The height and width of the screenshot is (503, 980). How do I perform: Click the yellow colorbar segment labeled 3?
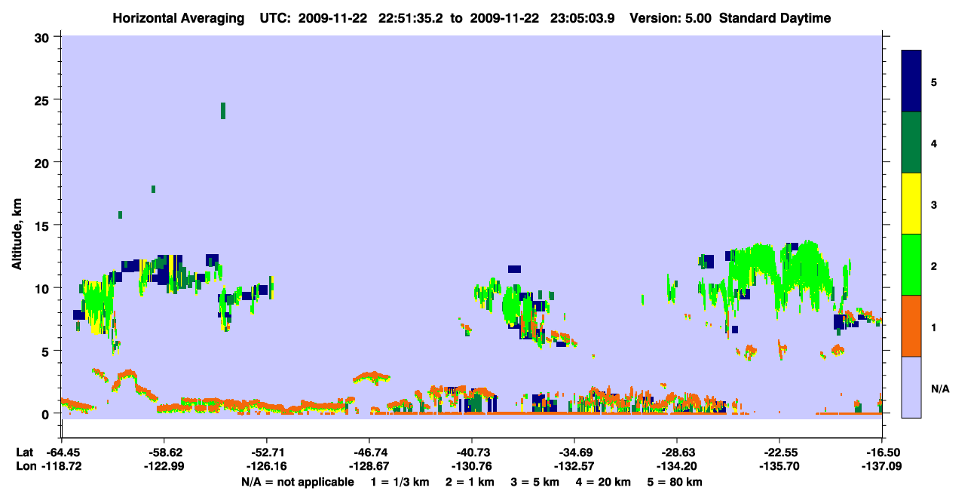[911, 204]
